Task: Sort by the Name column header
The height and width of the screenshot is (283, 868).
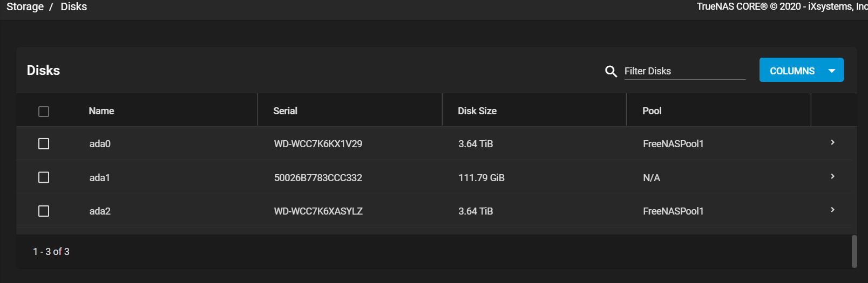Action: click(101, 111)
